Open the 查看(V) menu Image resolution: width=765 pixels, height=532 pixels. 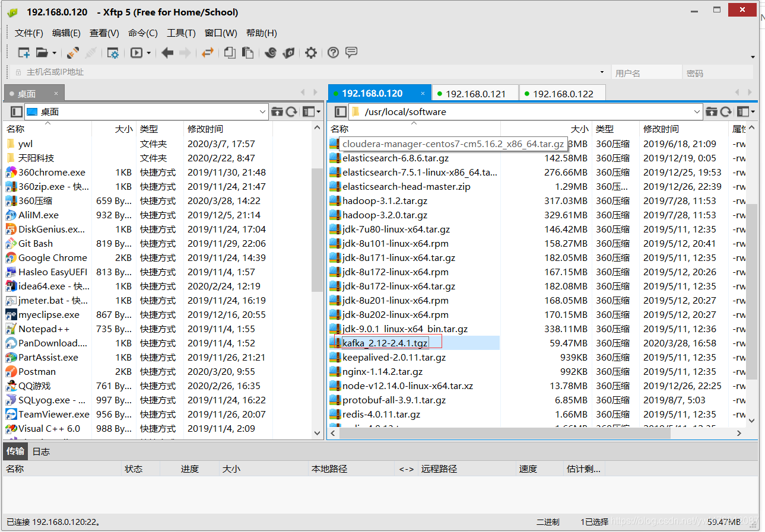104,33
